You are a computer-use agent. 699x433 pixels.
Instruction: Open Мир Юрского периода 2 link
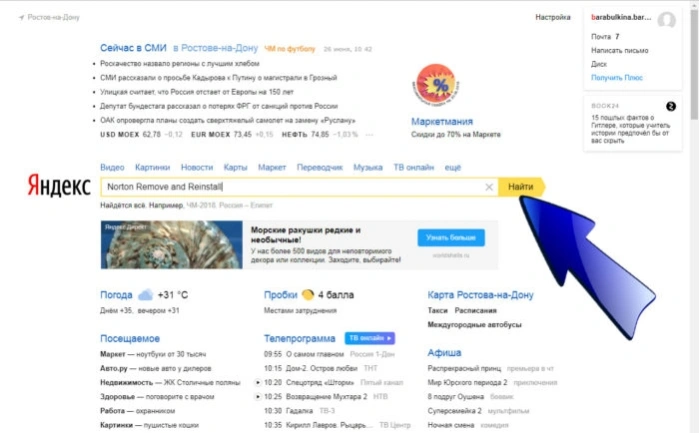[x=468, y=383]
